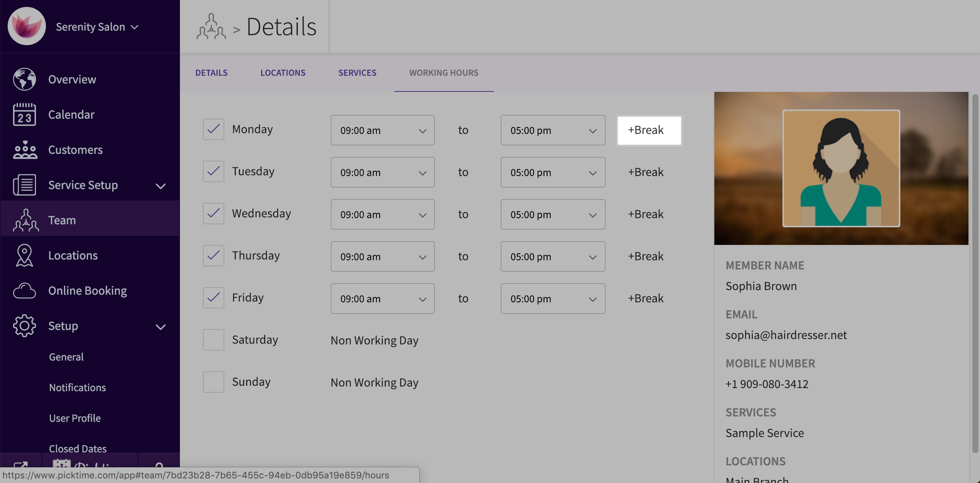
Task: Open Tuesday start time dropdown
Action: pyautogui.click(x=382, y=172)
